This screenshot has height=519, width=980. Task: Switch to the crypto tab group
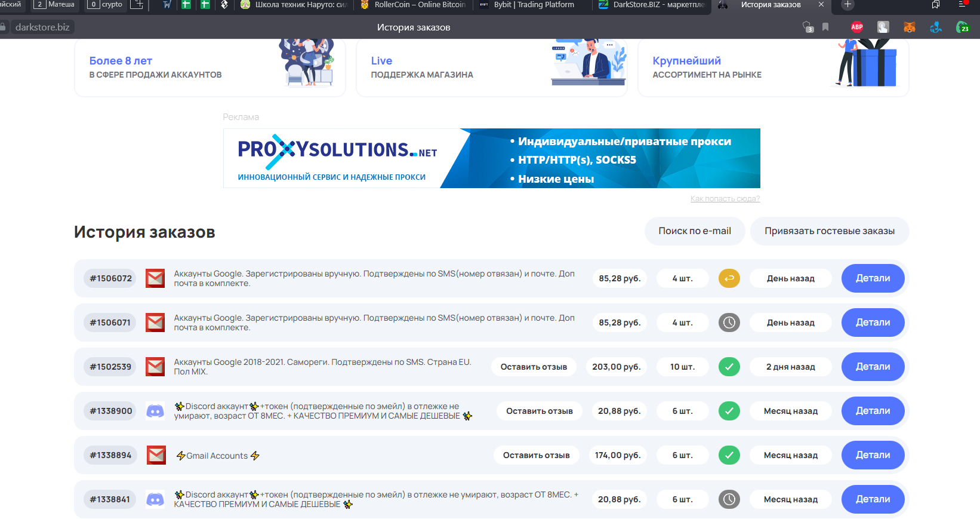(105, 5)
